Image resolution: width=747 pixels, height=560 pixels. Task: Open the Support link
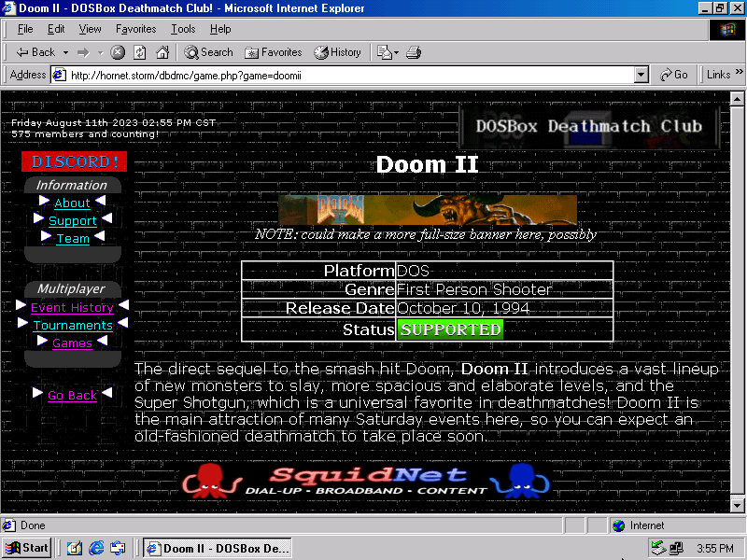[73, 221]
